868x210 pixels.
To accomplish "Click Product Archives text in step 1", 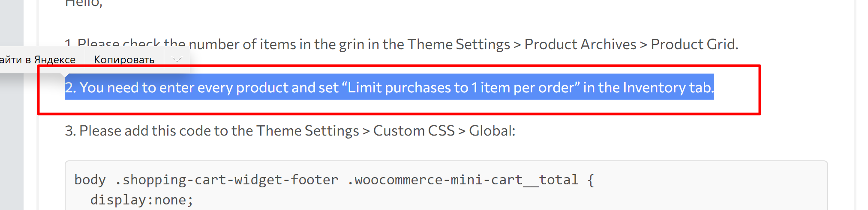I will pos(580,44).
